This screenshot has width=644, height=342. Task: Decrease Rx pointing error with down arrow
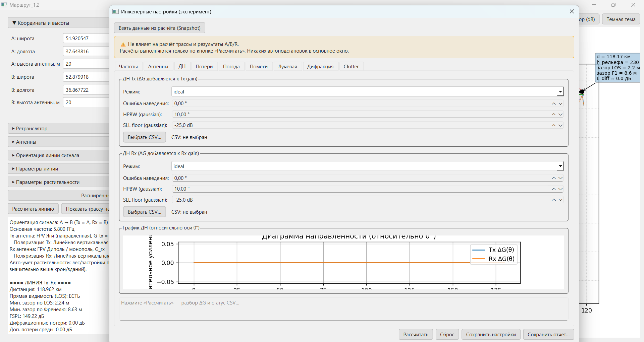tap(560, 178)
